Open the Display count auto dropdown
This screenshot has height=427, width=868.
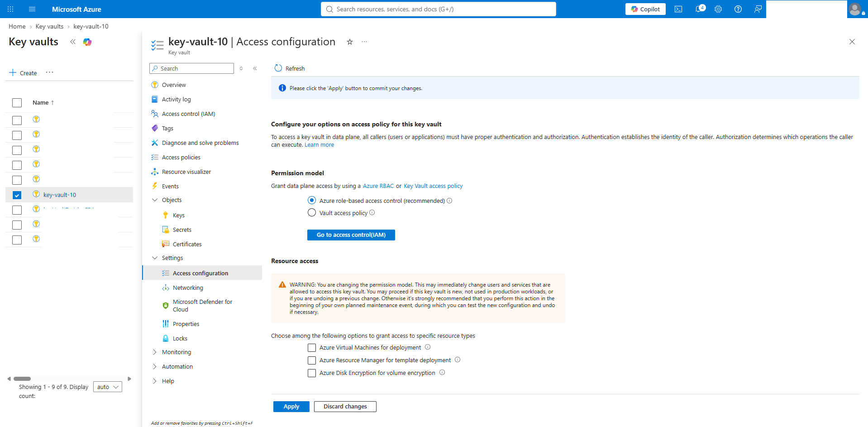pos(108,387)
